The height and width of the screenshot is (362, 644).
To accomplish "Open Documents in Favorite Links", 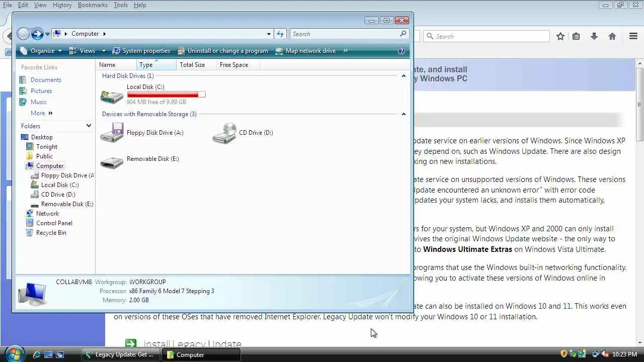I will pyautogui.click(x=46, y=80).
